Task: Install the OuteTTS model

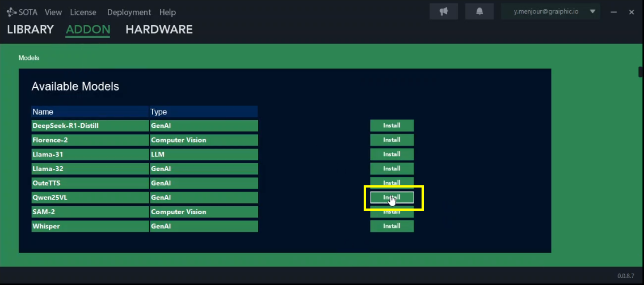Action: point(392,183)
